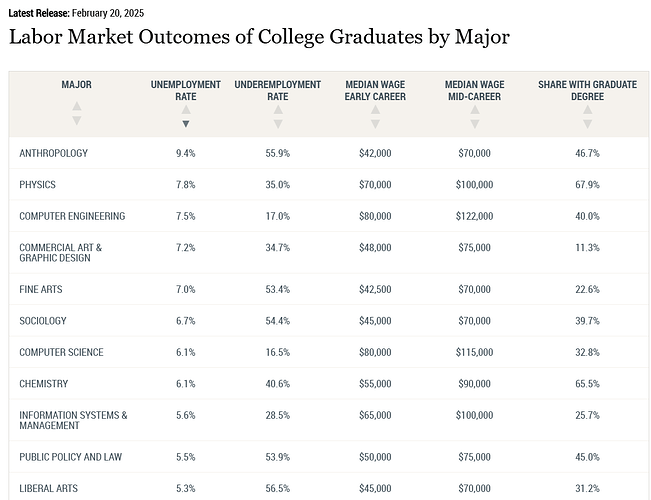651x500 pixels.
Task: Click the Share with Graduate Degree header text
Action: [587, 90]
